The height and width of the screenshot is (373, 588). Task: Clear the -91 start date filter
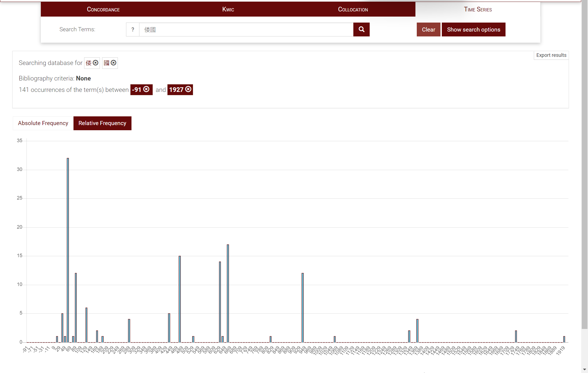click(146, 89)
